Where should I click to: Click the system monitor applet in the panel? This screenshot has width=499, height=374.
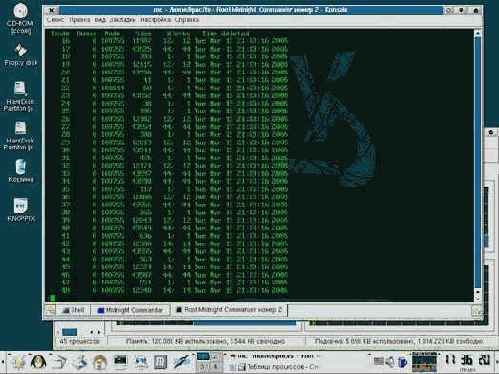(424, 362)
